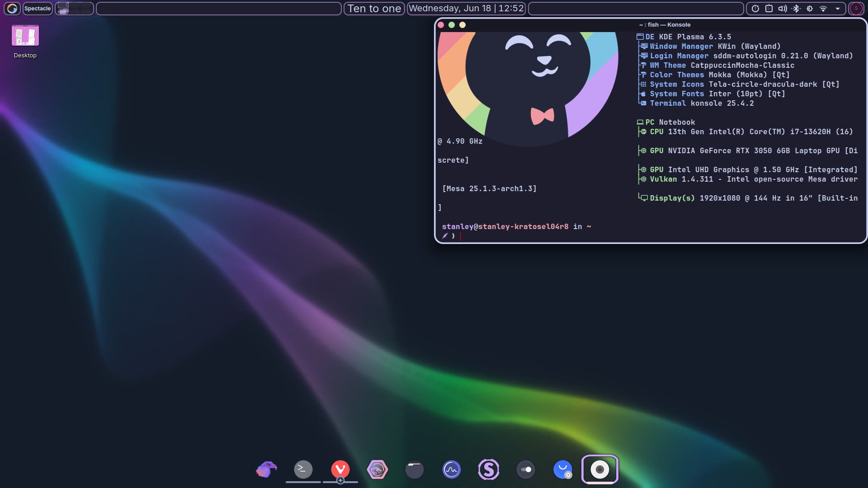868x488 pixels.
Task: Click the yellow Konsole window button
Action: tap(462, 25)
